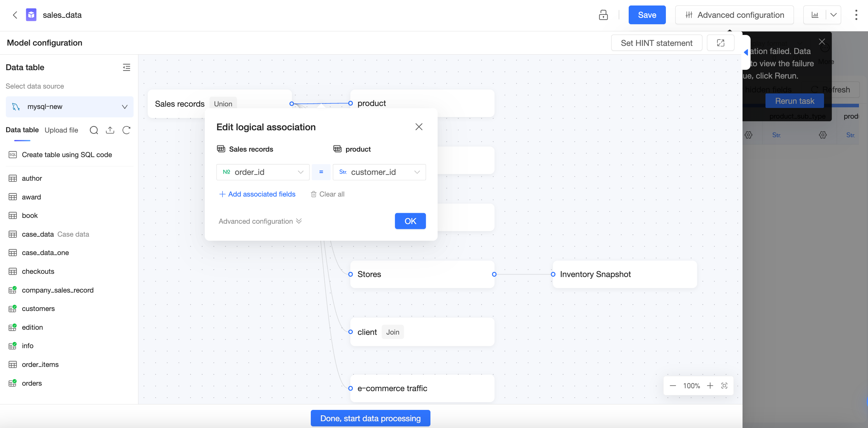Save the sales_data model
Viewport: 868px width, 428px height.
(x=647, y=15)
